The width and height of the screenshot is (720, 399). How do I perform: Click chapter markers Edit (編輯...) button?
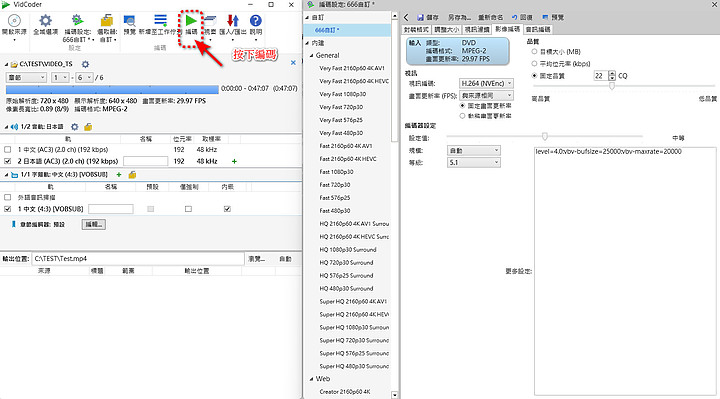click(x=94, y=225)
